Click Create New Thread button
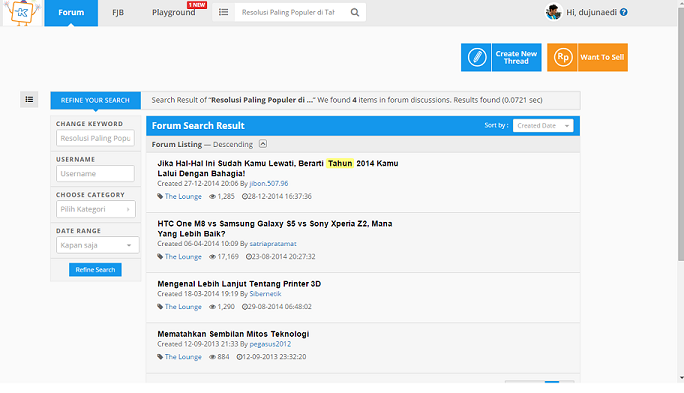 coord(516,57)
